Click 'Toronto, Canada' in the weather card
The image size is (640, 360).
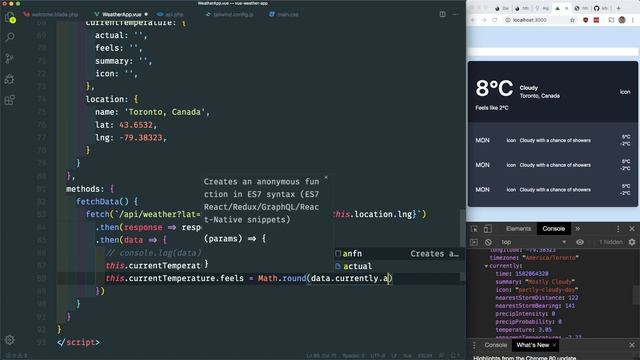(x=540, y=96)
